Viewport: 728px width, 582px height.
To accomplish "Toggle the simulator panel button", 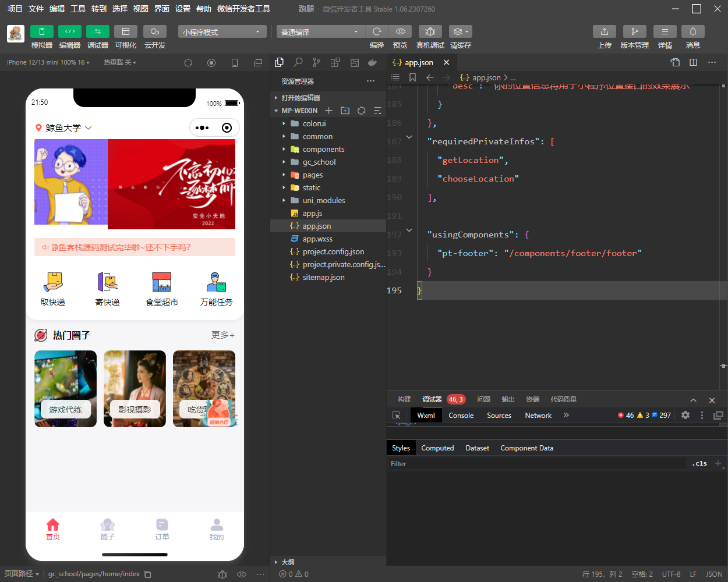I will click(42, 31).
